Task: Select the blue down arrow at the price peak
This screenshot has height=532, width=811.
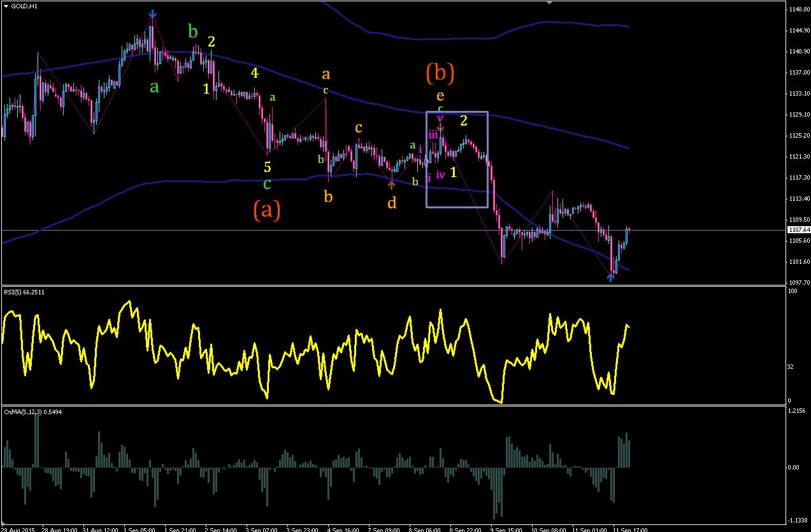Action: [x=152, y=14]
